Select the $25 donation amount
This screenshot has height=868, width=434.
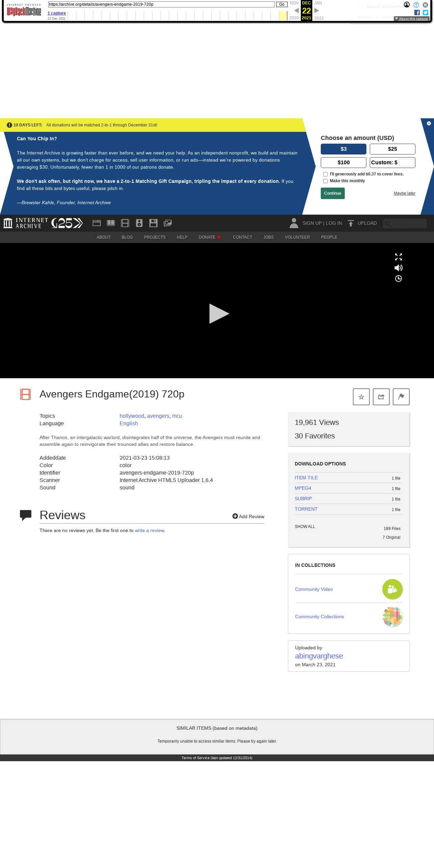pos(392,149)
